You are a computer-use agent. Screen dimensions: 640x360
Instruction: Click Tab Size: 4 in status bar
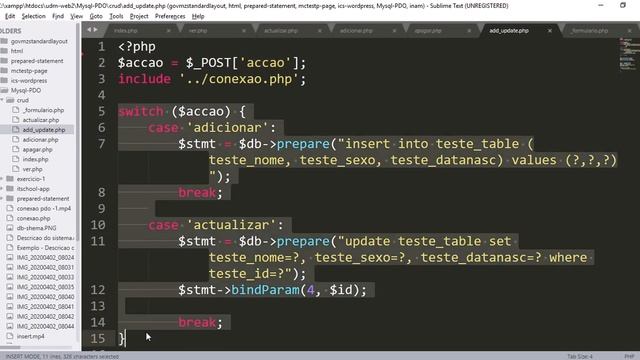tap(580, 356)
